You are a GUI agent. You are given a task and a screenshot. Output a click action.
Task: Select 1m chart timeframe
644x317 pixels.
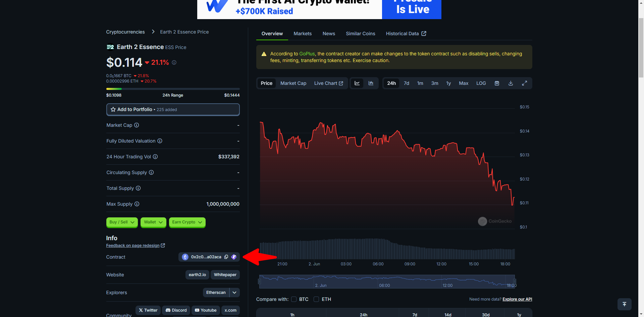(x=420, y=83)
